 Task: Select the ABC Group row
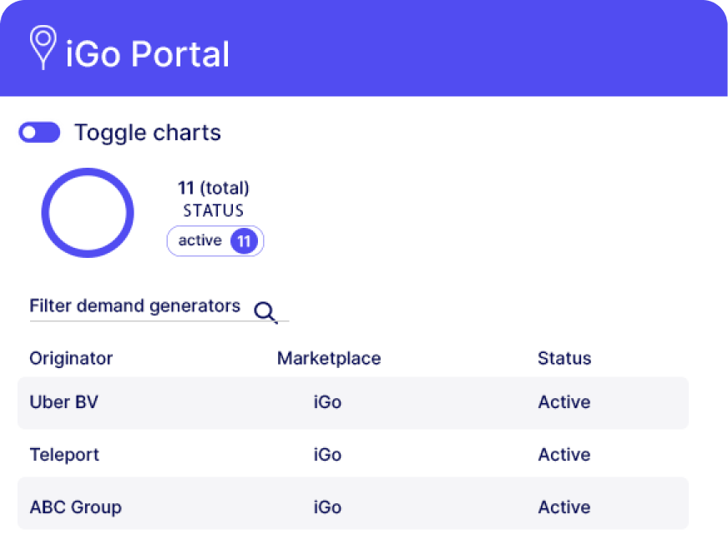pos(75,507)
